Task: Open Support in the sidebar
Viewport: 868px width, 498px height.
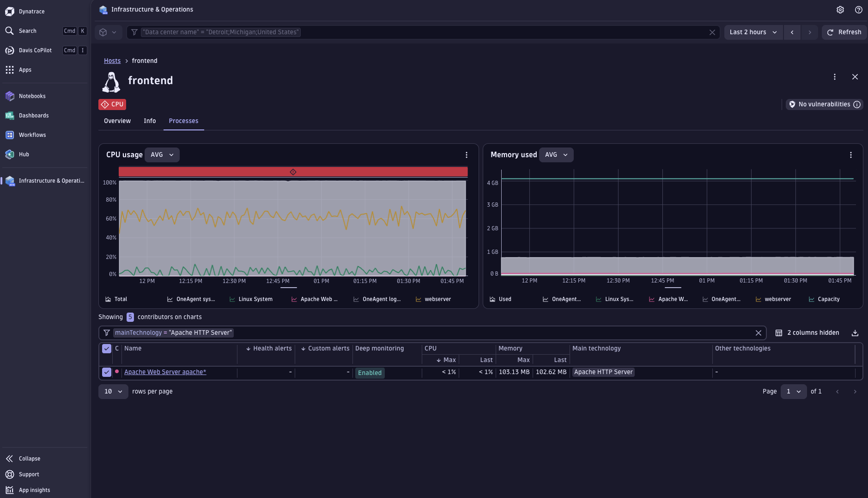Action: click(x=22, y=474)
